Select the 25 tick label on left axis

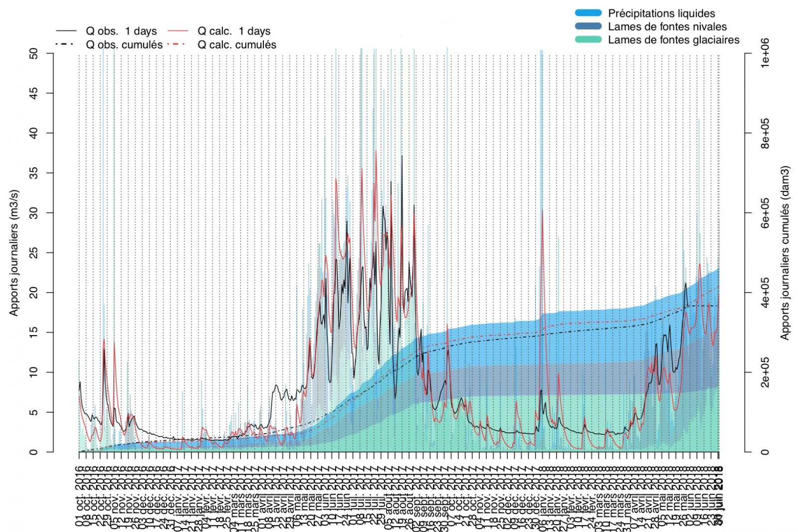[x=33, y=253]
